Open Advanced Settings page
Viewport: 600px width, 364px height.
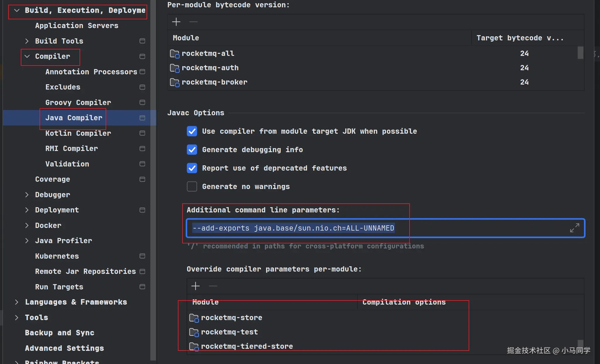pyautogui.click(x=64, y=348)
